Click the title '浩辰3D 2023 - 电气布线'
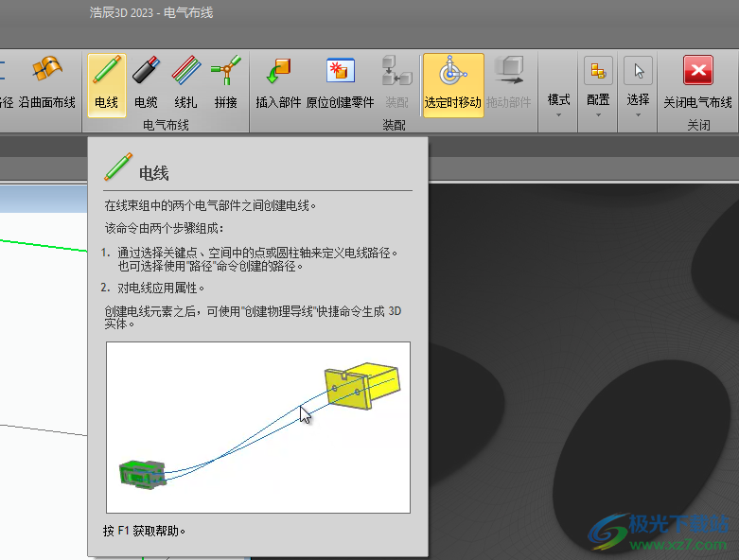This screenshot has height=560, width=739. click(151, 12)
